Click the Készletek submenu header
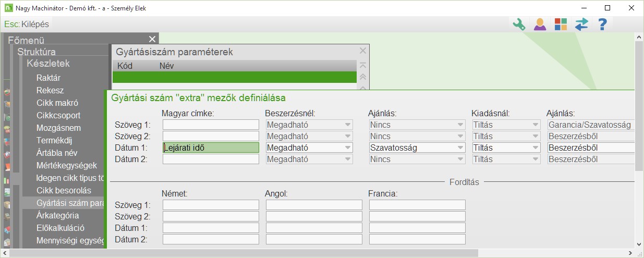Viewport: 644px width, 258px height. click(x=48, y=64)
